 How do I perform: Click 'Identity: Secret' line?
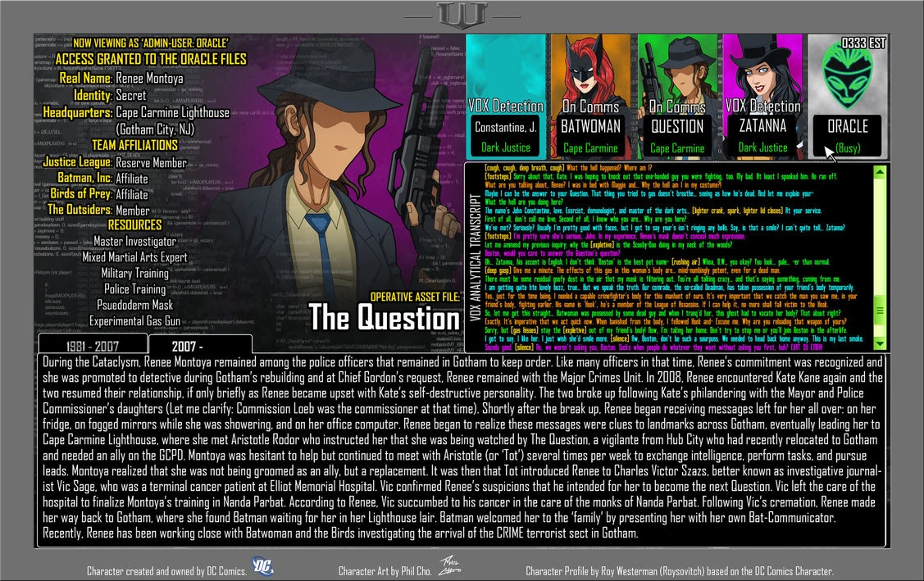pyautogui.click(x=110, y=95)
